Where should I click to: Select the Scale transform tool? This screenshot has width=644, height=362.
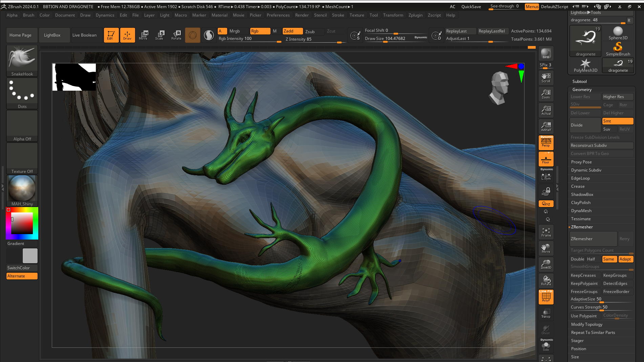coord(159,35)
